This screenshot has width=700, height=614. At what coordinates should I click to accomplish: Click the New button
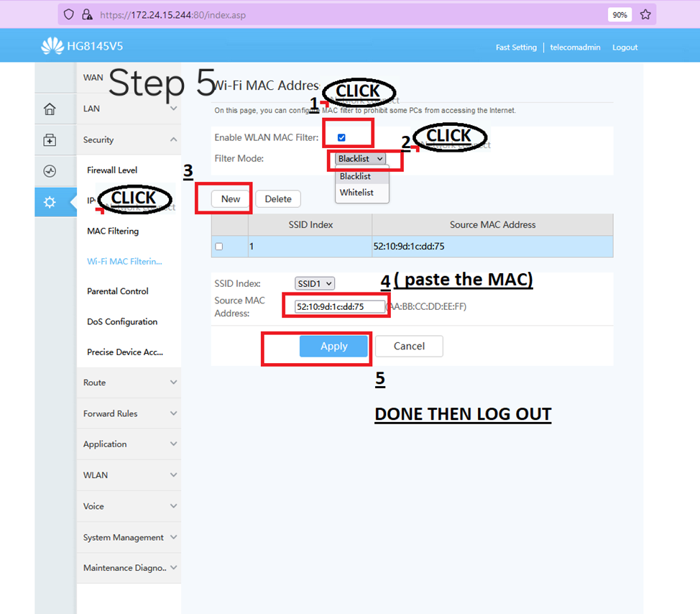[231, 199]
